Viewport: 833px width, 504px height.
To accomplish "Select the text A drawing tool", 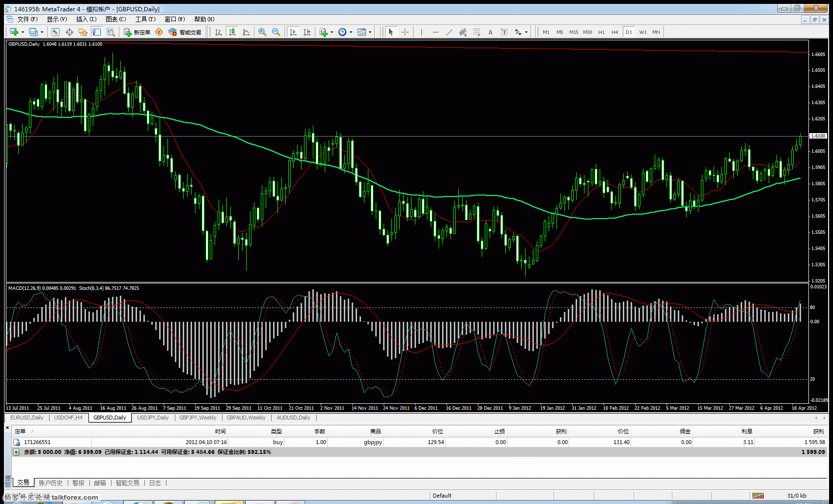I will tap(490, 32).
